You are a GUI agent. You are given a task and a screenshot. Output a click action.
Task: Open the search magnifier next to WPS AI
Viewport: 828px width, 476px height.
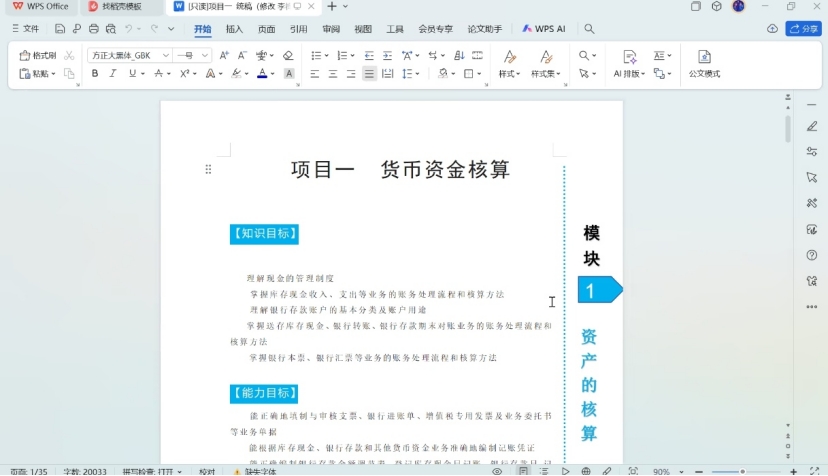589,29
